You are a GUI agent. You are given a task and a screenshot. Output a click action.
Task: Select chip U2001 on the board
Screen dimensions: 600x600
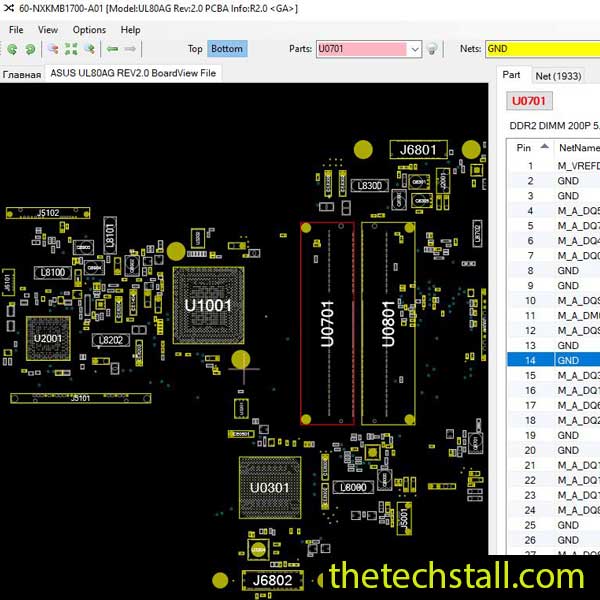[48, 339]
